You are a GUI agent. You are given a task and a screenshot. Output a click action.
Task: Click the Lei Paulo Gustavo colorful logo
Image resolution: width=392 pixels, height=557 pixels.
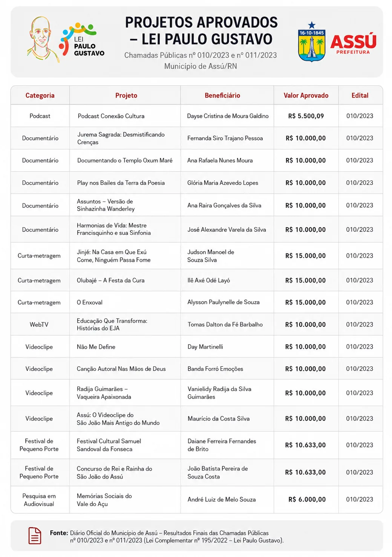(81, 40)
